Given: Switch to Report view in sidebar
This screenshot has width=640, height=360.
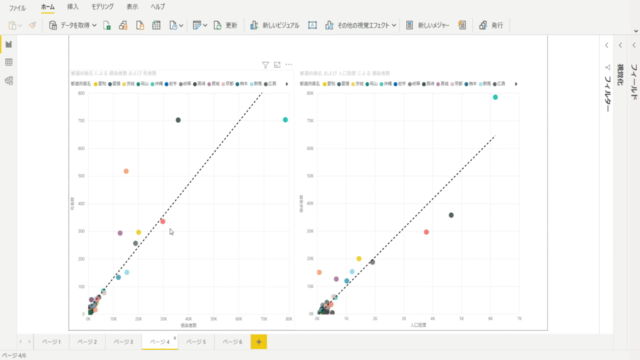Looking at the screenshot, I should [9, 44].
